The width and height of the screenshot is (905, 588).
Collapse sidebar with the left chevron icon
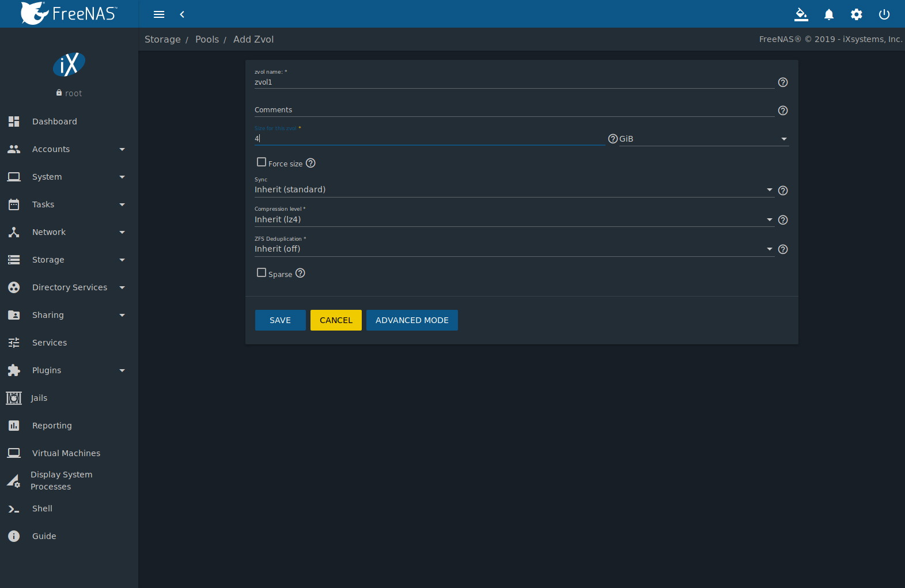[x=182, y=14]
